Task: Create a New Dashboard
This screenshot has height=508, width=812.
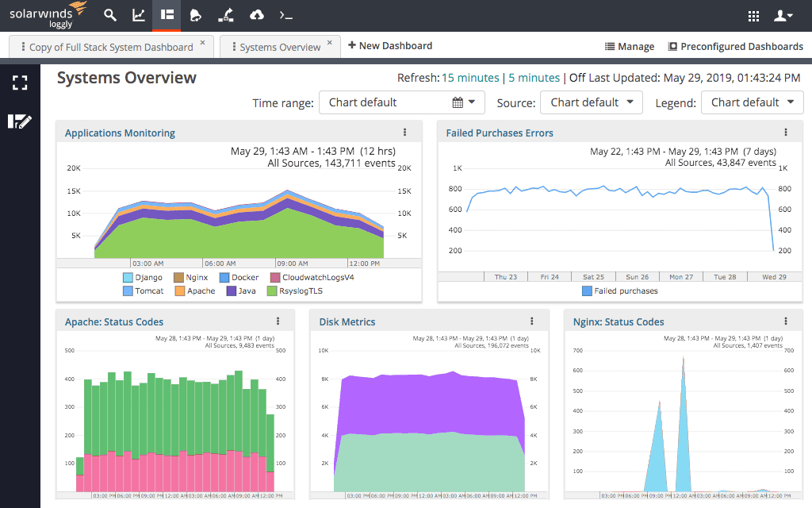Action: (389, 46)
